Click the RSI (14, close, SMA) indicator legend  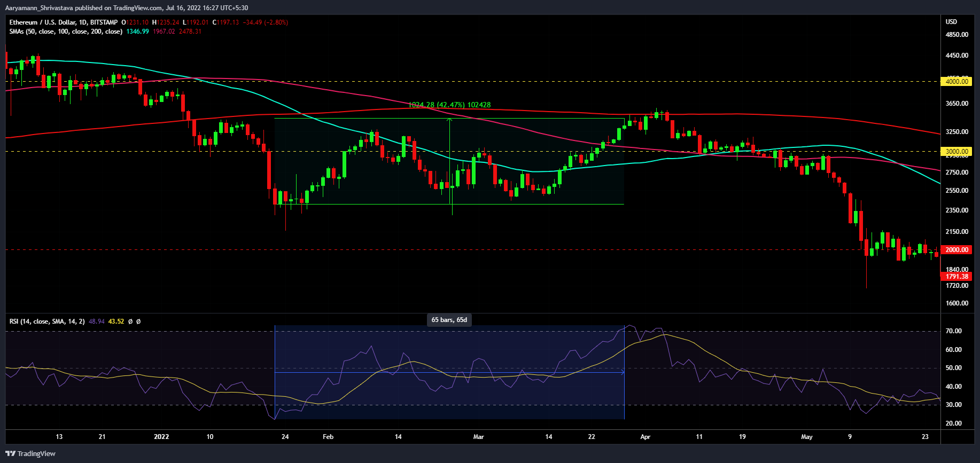[46, 321]
